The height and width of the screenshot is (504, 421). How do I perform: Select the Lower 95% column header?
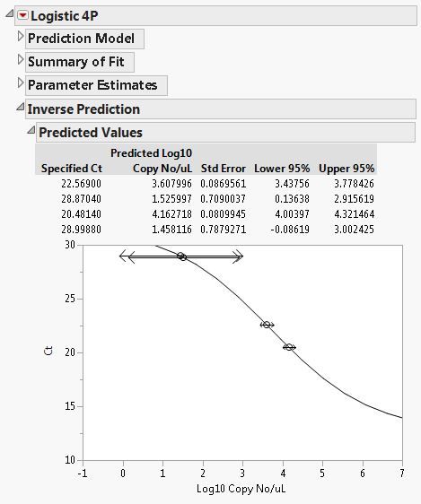282,169
